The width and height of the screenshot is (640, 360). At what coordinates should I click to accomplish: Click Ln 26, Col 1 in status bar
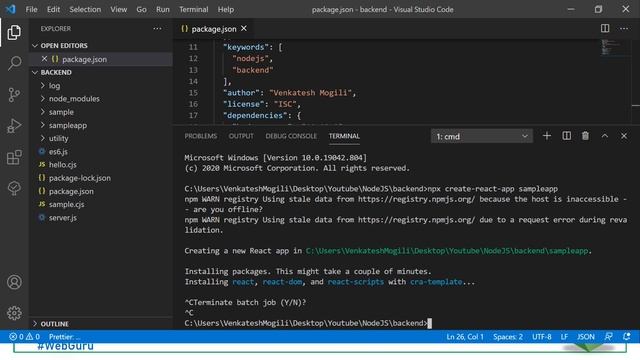[x=465, y=337]
